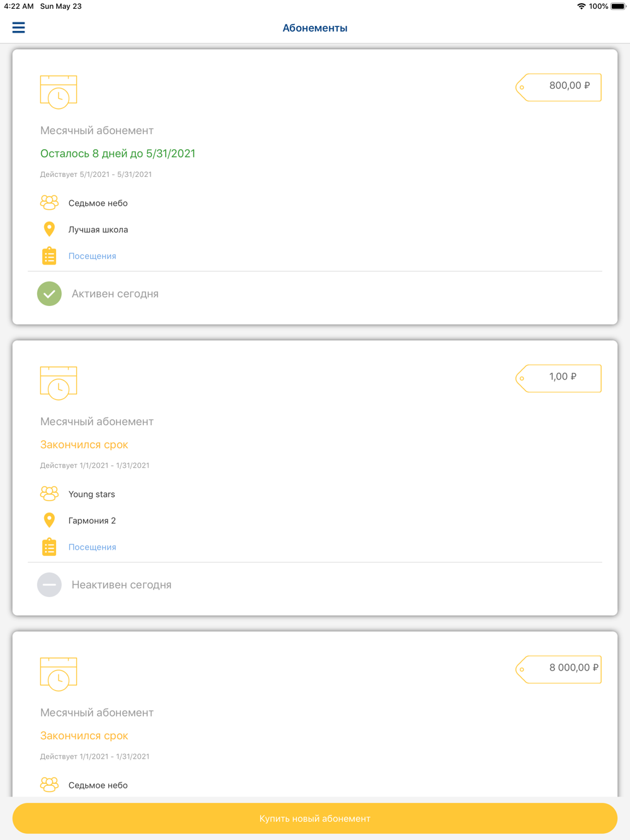Tap location pin next to Гармония 2

tap(49, 520)
